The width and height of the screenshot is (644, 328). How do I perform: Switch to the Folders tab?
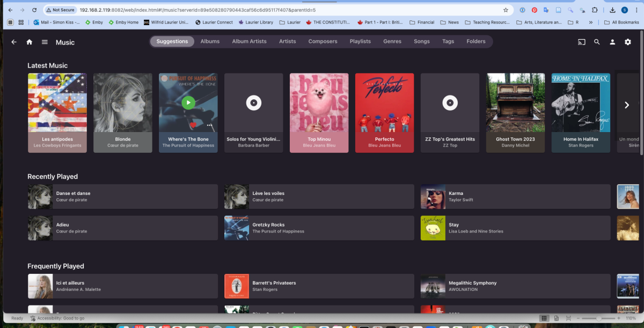[476, 41]
